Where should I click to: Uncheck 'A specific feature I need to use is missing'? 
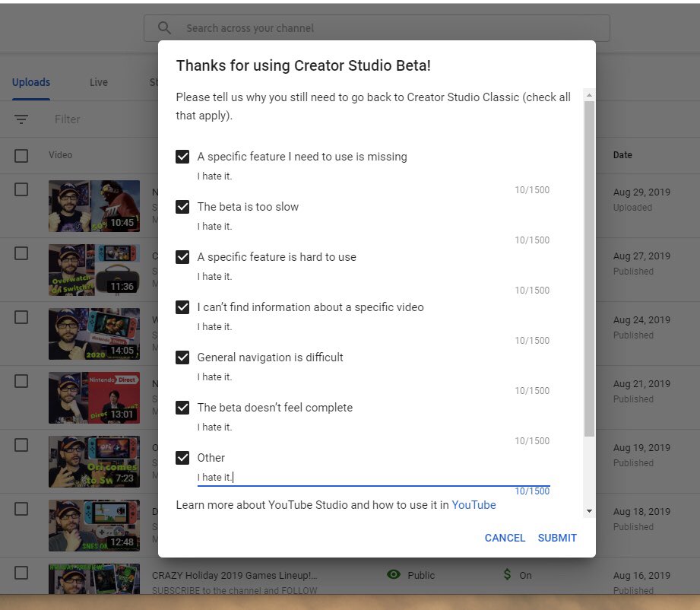(x=182, y=157)
